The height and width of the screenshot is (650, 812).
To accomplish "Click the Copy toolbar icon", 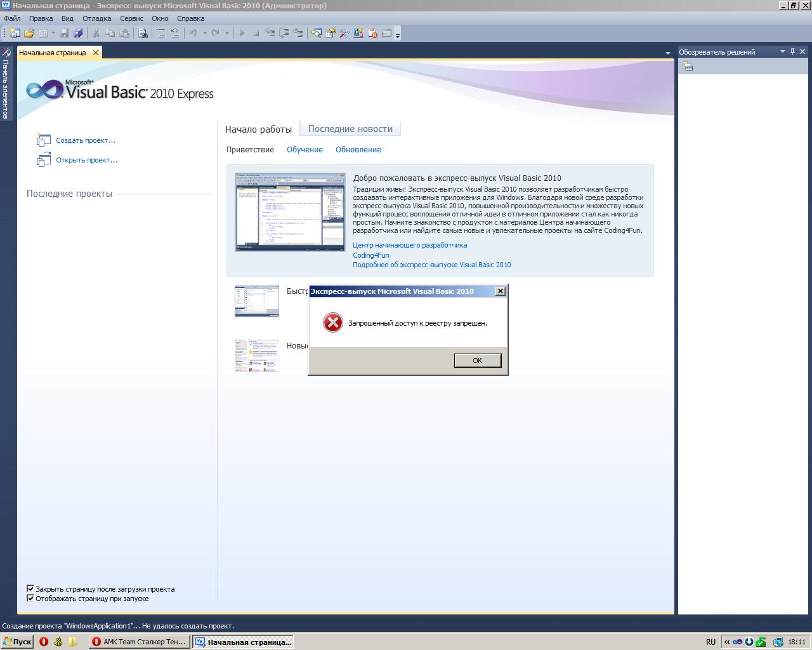I will (110, 33).
